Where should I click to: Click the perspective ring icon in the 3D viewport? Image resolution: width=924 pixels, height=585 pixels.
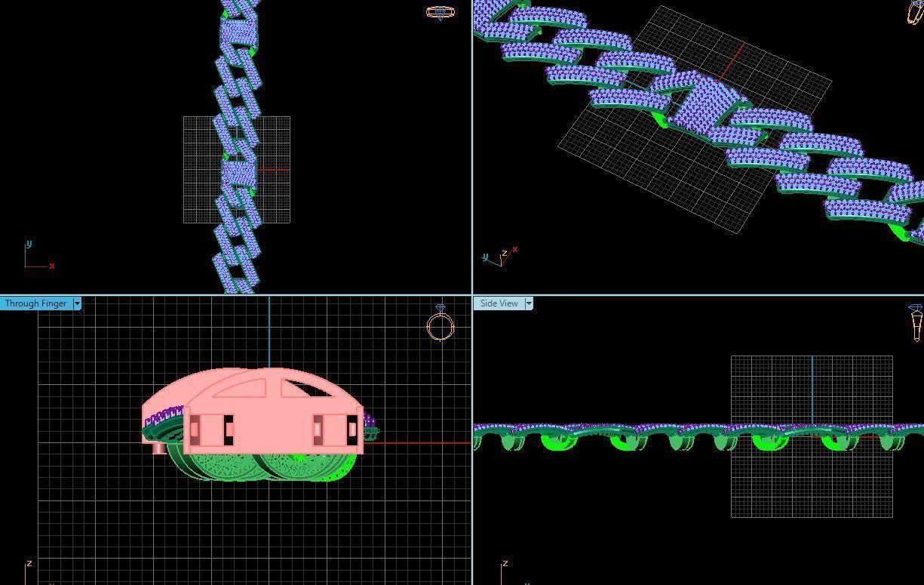[914, 11]
